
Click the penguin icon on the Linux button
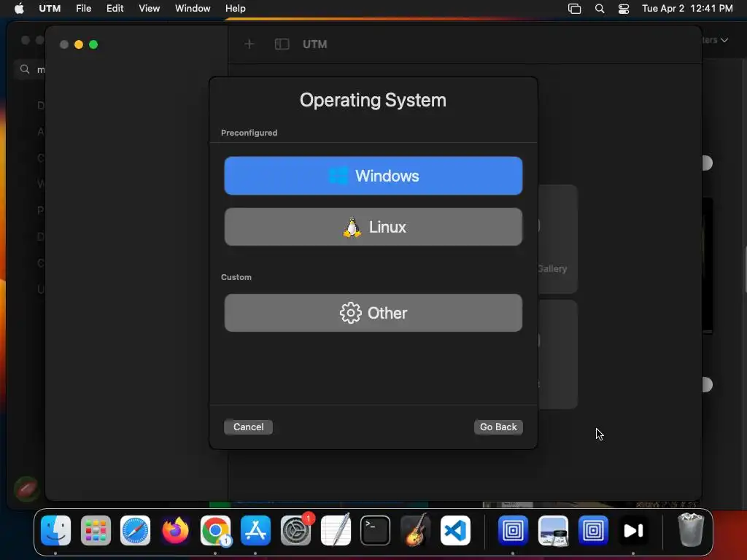(352, 227)
